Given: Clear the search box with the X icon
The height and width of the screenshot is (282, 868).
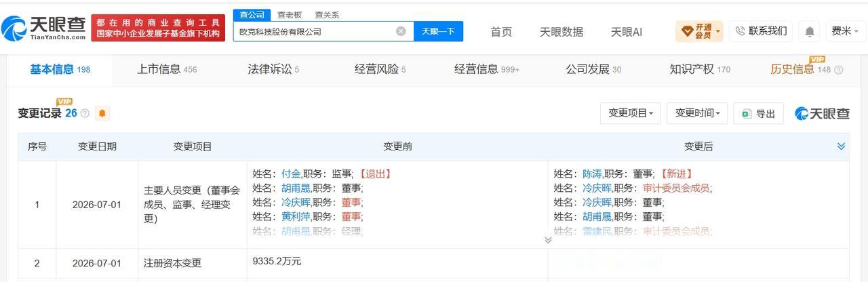Looking at the screenshot, I should pyautogui.click(x=401, y=31).
